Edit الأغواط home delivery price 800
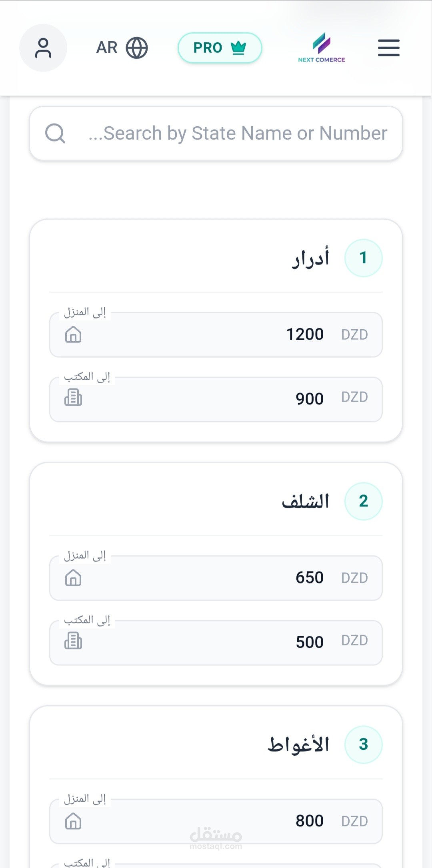Screen dimensions: 432x868 309,821
